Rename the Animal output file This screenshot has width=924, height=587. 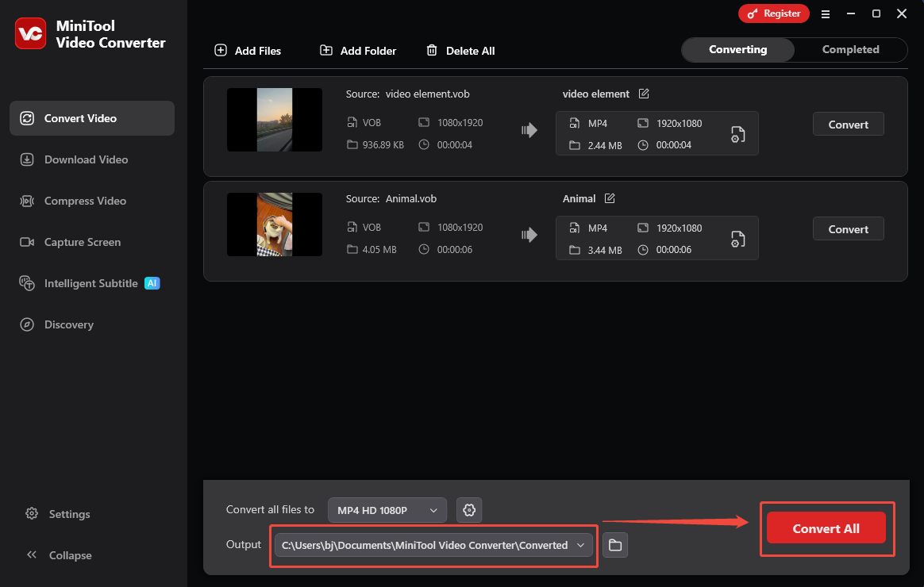[610, 198]
